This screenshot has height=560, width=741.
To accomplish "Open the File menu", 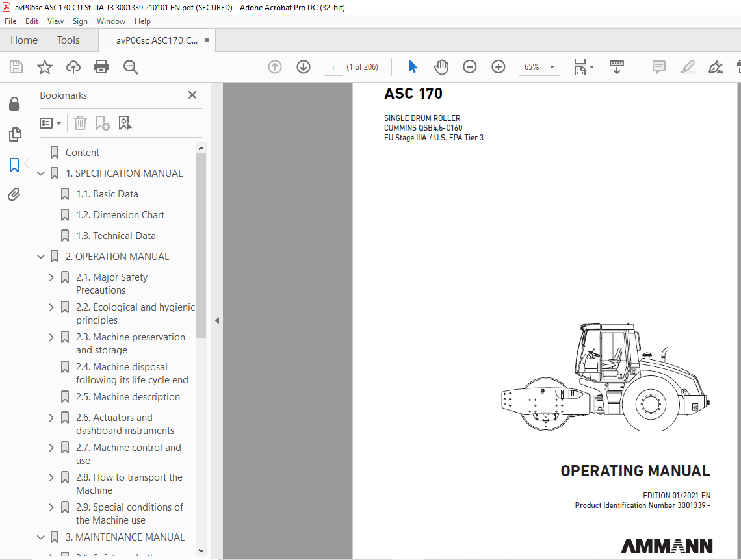I will click(10, 21).
